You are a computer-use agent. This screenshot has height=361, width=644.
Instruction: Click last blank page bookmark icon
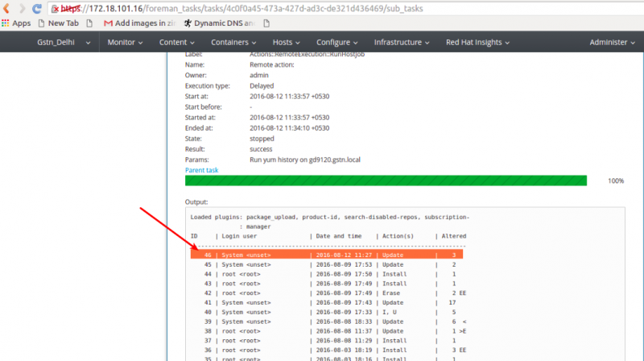(266, 23)
